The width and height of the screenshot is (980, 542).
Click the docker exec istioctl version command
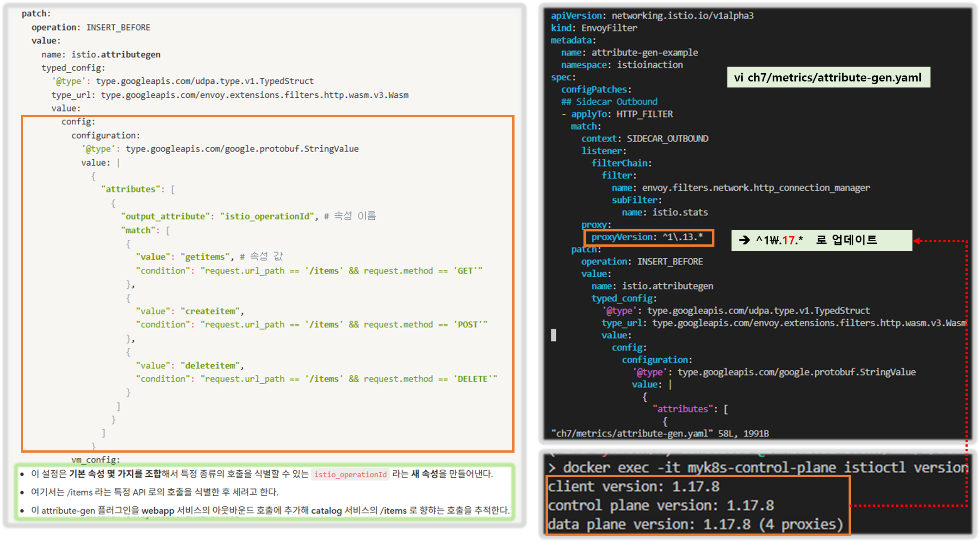pyautogui.click(x=764, y=467)
